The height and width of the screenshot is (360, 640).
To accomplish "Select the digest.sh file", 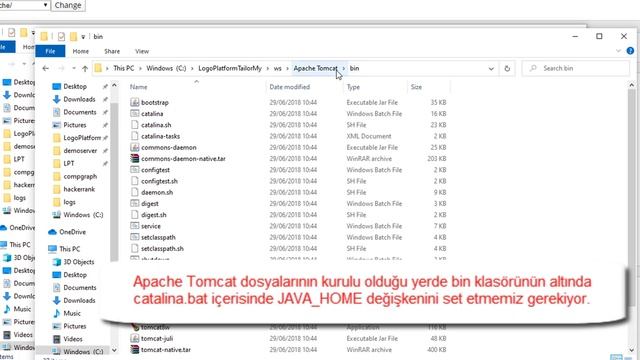I will 153,215.
